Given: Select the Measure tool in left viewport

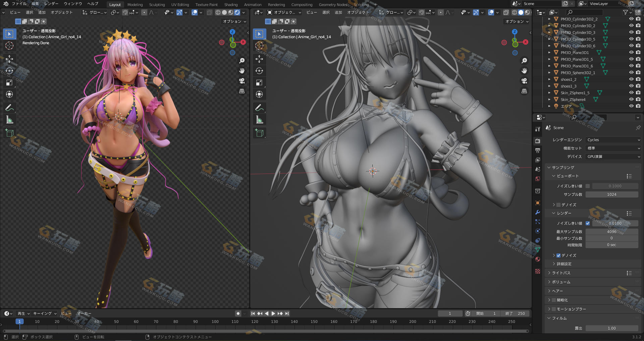Looking at the screenshot, I should [9, 120].
